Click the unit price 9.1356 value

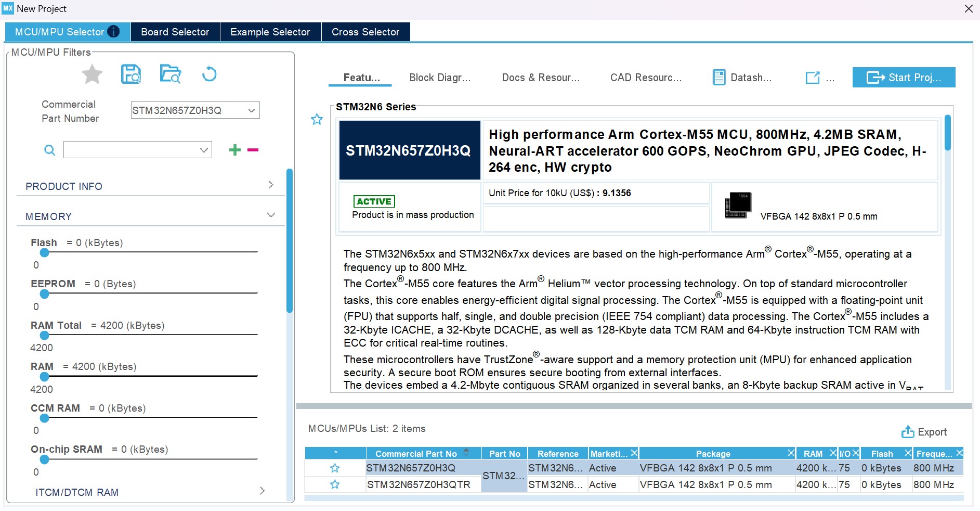point(617,193)
